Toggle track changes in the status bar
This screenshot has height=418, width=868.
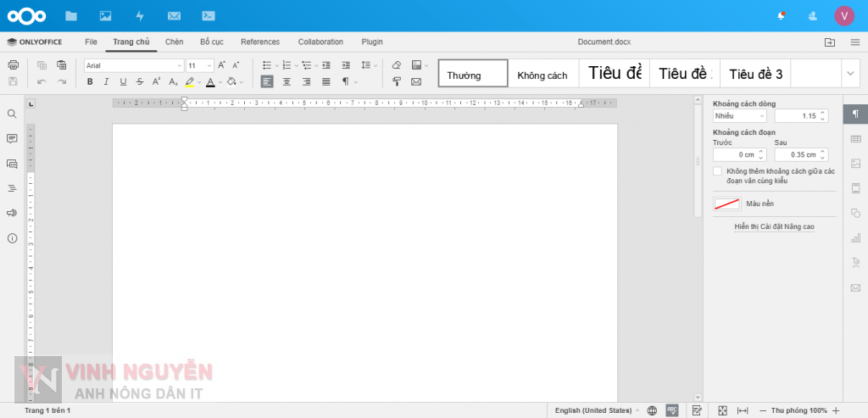[x=697, y=410]
